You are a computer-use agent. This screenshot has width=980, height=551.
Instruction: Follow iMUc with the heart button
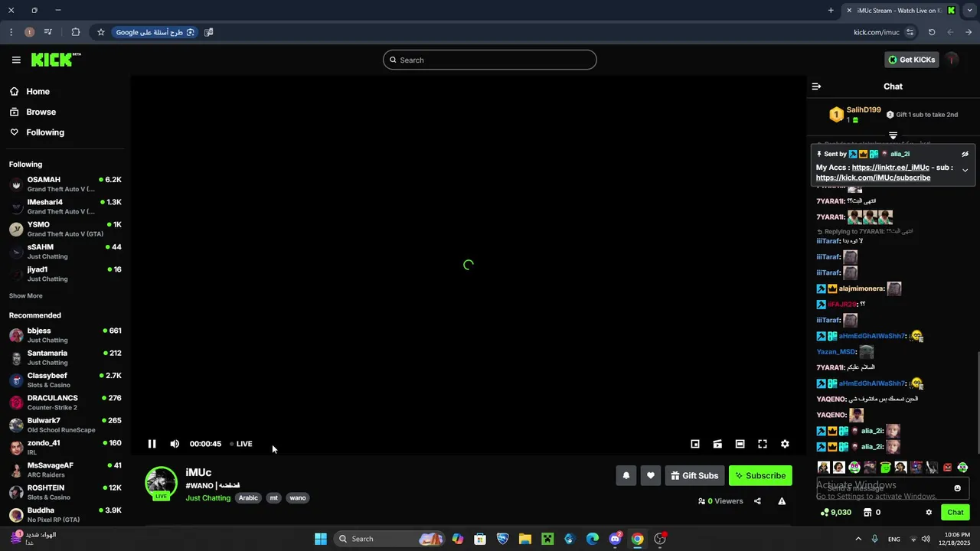coord(651,475)
